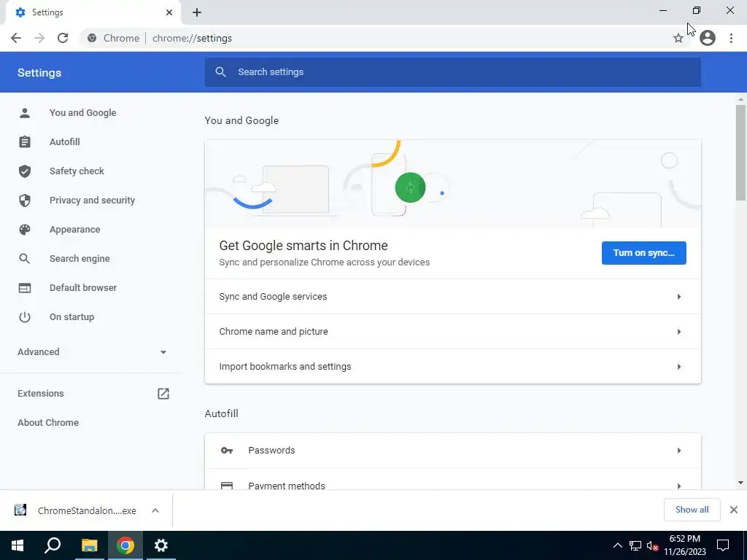The image size is (747, 560).
Task: Expand the Passwords row arrow
Action: coord(679,451)
